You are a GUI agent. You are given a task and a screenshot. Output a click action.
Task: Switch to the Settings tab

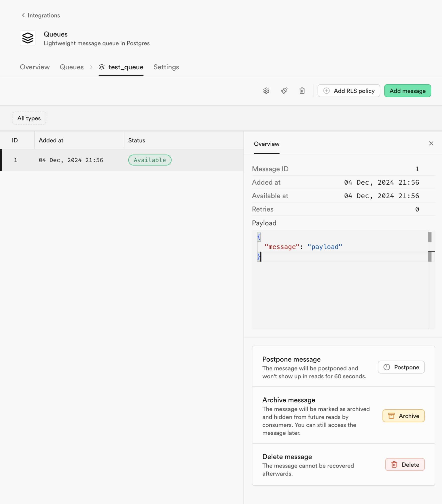click(166, 67)
